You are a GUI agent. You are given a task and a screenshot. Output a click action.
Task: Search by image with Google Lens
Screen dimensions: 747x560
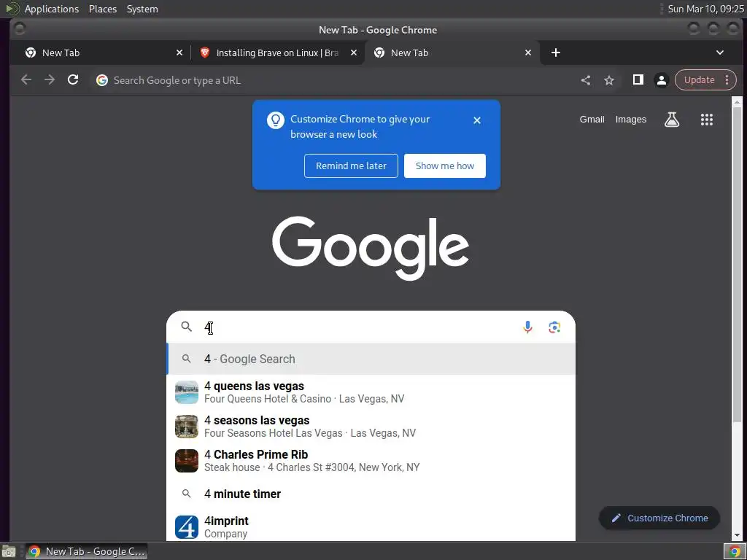point(554,327)
